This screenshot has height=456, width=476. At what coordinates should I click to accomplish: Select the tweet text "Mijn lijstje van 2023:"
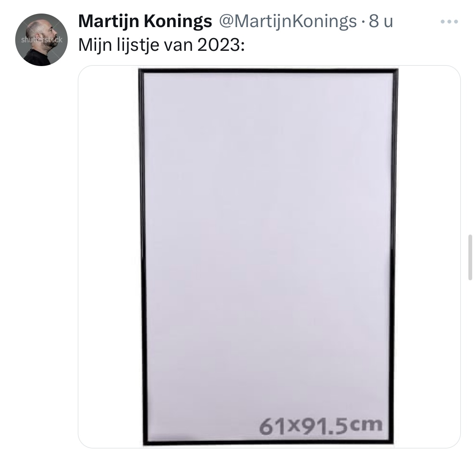point(161,45)
